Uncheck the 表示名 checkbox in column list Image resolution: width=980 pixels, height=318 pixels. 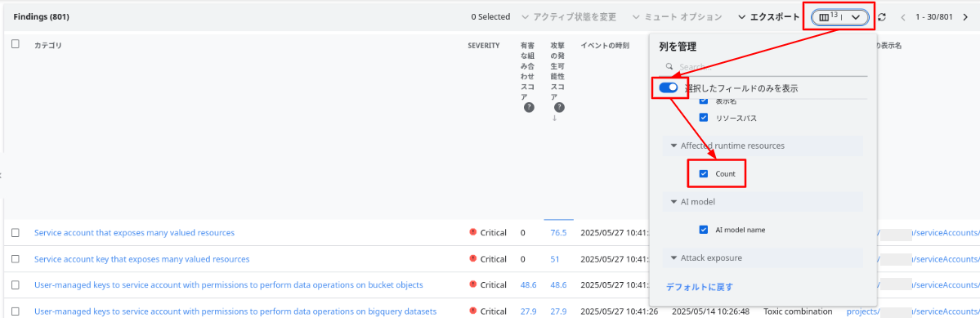(x=704, y=101)
